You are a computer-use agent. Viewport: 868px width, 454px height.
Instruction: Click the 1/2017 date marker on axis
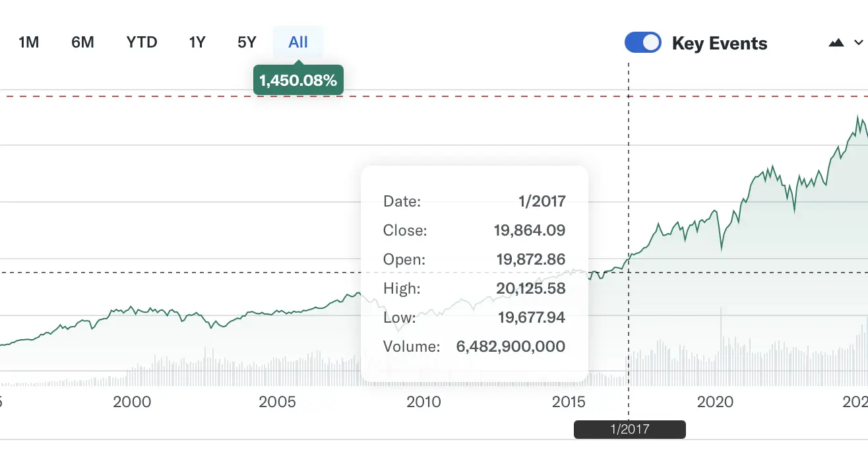629,430
